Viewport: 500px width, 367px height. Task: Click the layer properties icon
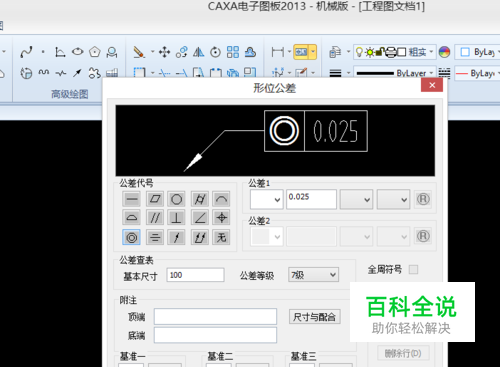(335, 52)
